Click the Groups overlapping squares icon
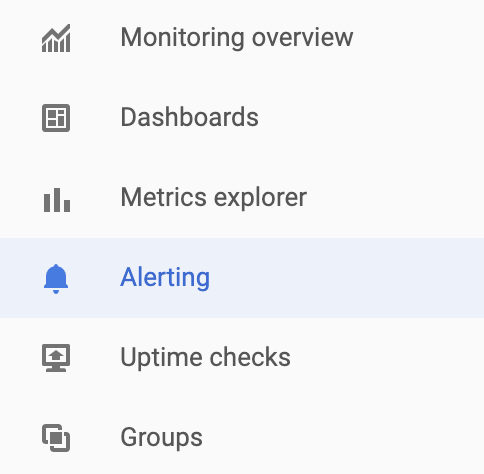 tap(56, 438)
